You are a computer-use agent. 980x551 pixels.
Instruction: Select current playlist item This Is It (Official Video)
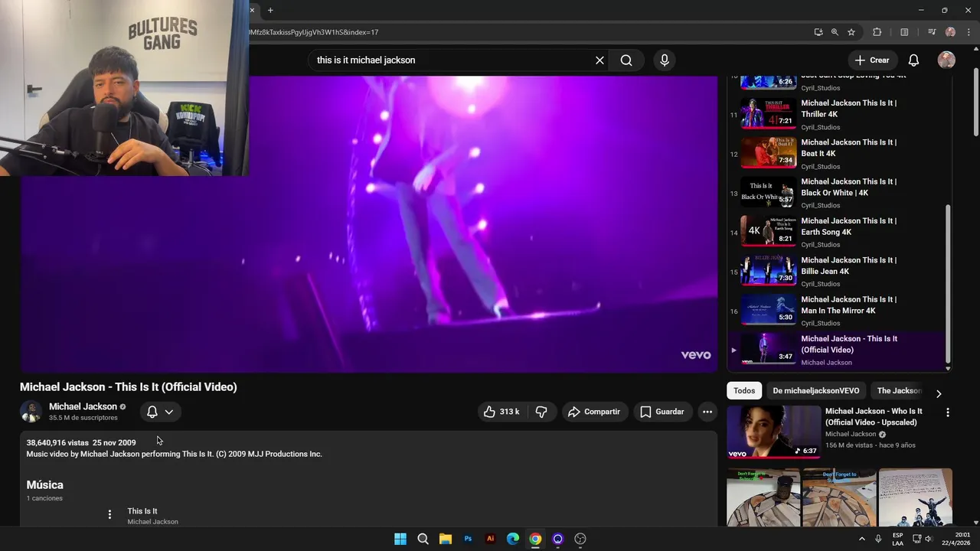(838, 350)
